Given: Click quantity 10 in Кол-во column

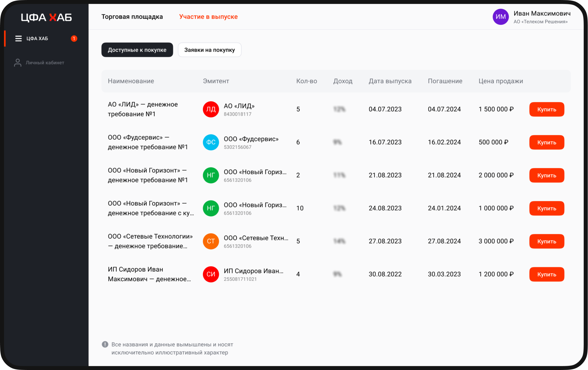Looking at the screenshot, I should pos(300,208).
